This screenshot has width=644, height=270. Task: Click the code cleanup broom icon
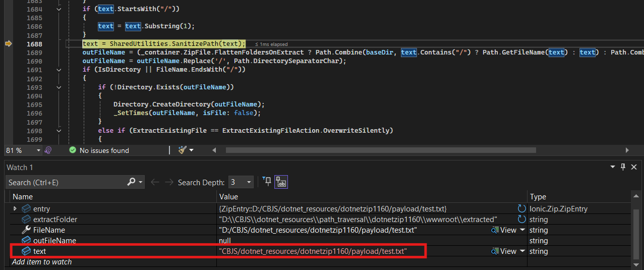click(x=182, y=150)
